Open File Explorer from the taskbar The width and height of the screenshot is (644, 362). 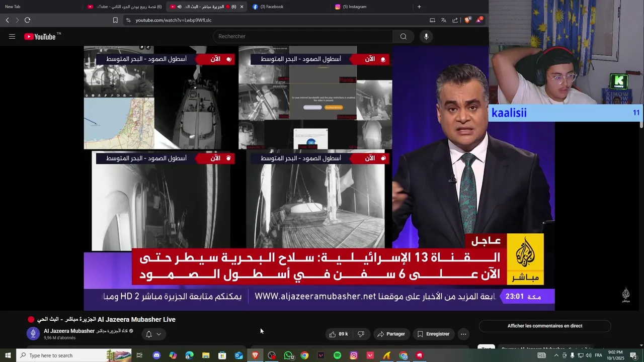pyautogui.click(x=206, y=355)
